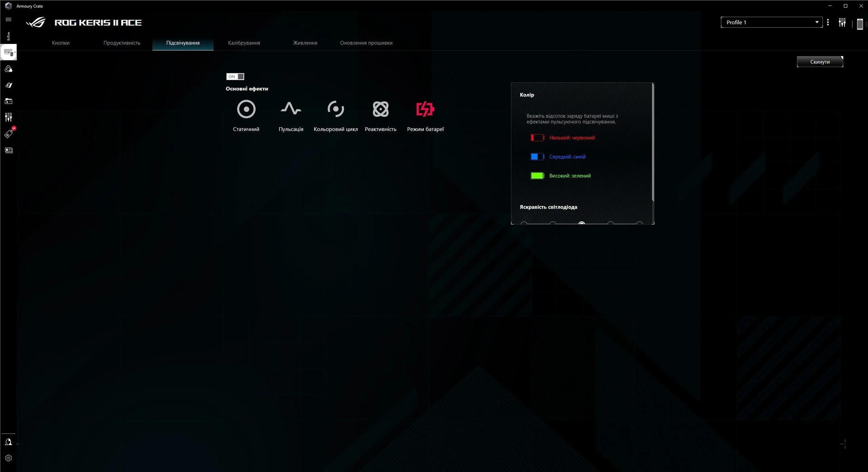Screen dimensions: 868x472
Task: Click the color panel vertical scrollbar
Action: point(653,142)
